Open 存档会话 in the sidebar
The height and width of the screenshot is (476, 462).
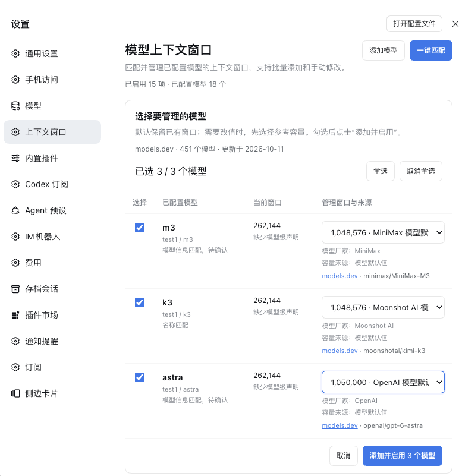point(52,289)
